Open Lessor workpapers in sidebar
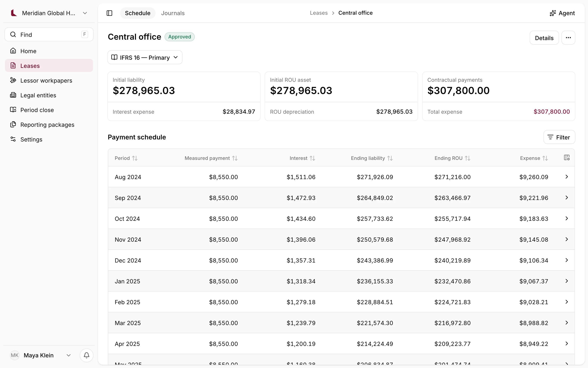The height and width of the screenshot is (368, 588). click(x=49, y=80)
